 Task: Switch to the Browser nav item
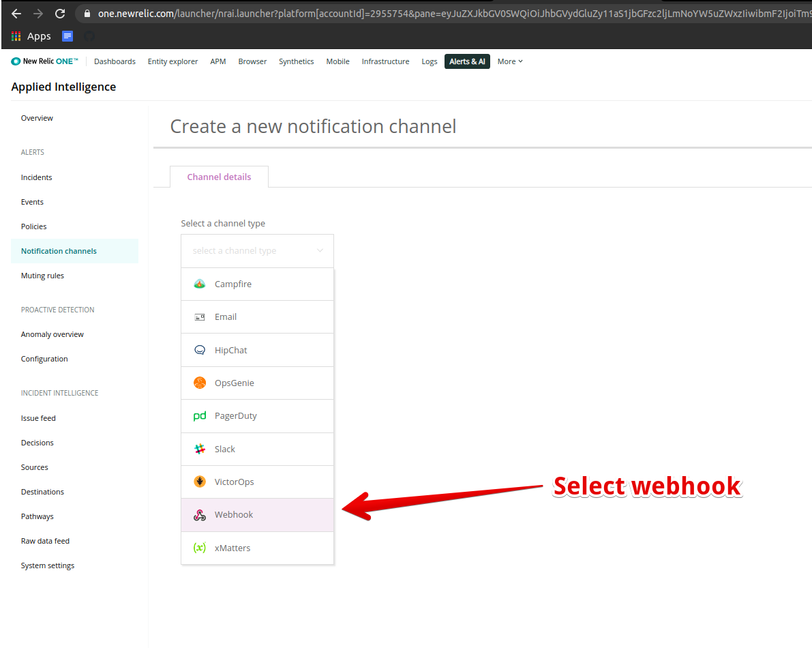[x=252, y=61]
